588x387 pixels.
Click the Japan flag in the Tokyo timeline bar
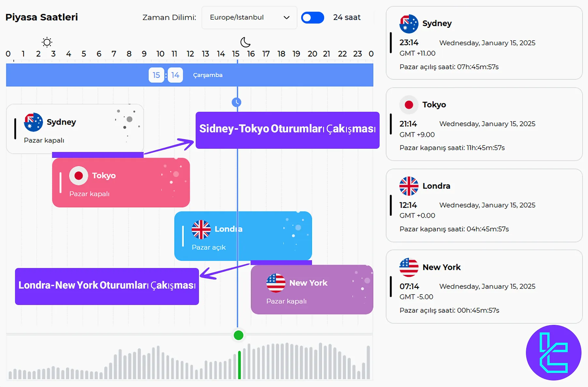[78, 176]
